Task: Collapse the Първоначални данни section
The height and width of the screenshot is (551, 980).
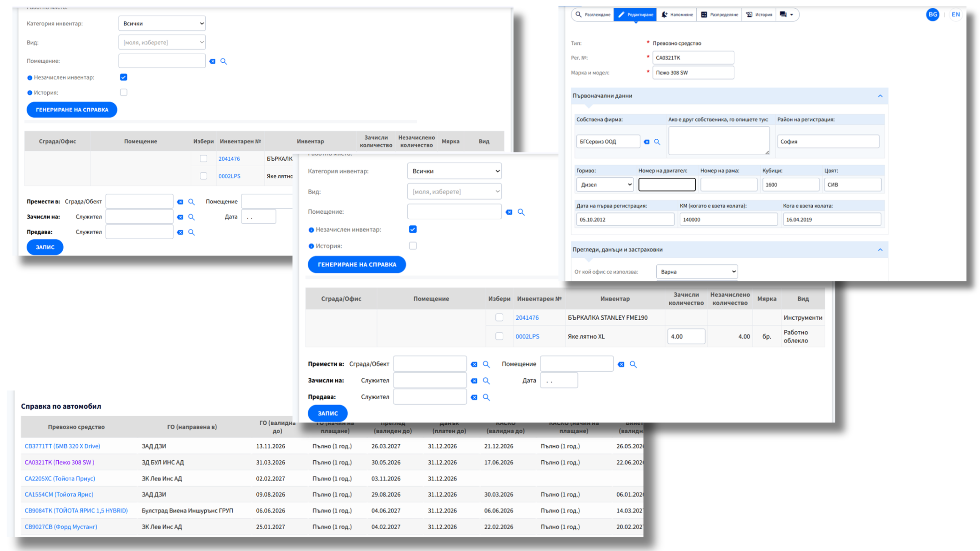Action: click(x=880, y=96)
